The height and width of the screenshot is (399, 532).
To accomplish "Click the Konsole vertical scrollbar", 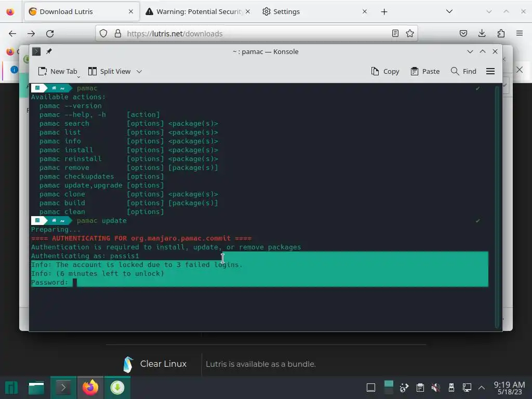I will coord(497,207).
